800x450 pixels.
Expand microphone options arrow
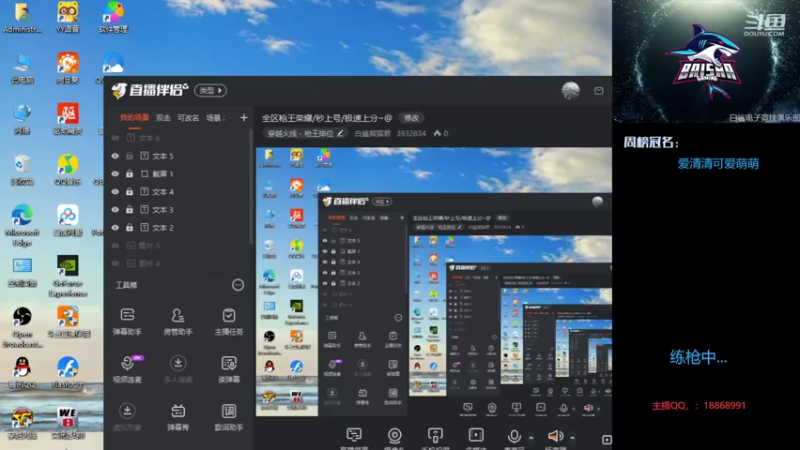[x=531, y=438]
